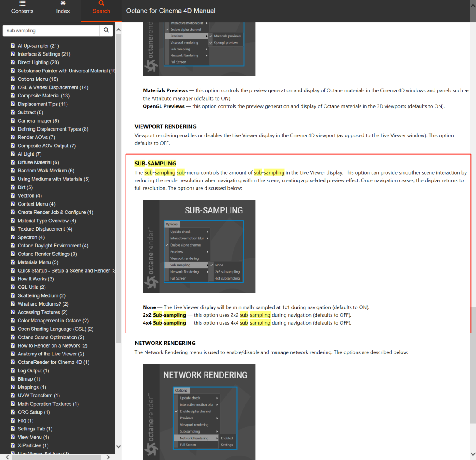Click page icon beside Texture Displacement (4)
This screenshot has width=476, height=460.
(x=13, y=229)
